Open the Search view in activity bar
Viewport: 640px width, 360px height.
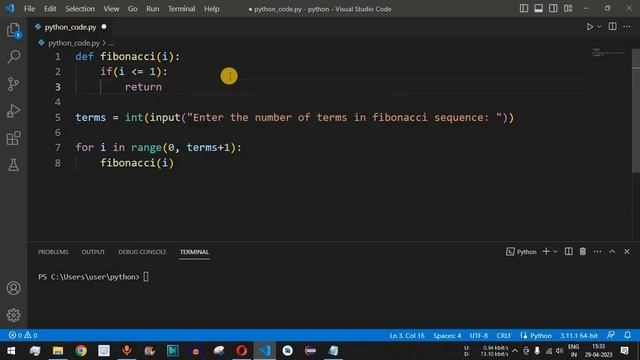(13, 57)
